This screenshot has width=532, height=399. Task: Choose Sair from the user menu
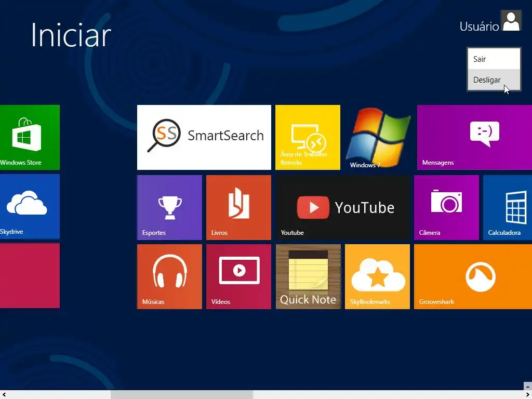click(494, 59)
